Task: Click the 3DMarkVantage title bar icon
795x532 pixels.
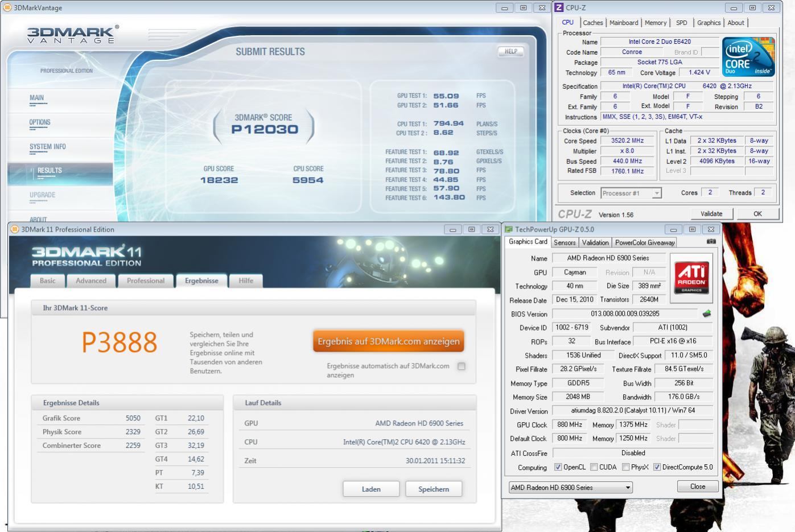Action: click(x=7, y=7)
